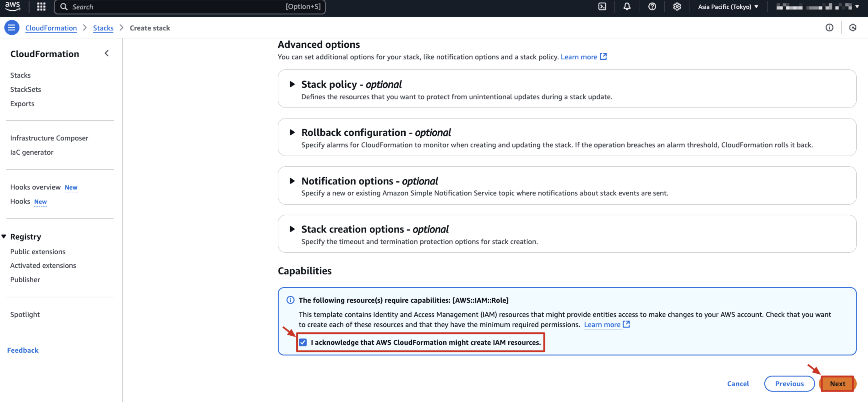Screen dimensions: 868x402
Task: Click the AWS logo home icon
Action: [x=12, y=6]
